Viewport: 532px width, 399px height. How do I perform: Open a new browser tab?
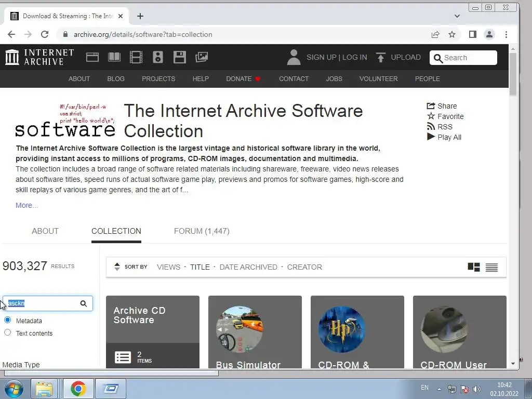pos(140,16)
